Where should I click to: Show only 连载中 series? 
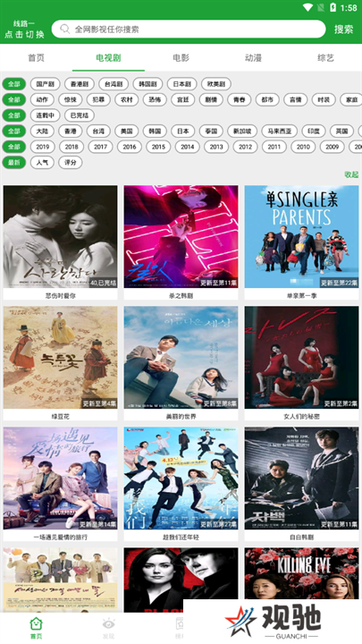[46, 115]
